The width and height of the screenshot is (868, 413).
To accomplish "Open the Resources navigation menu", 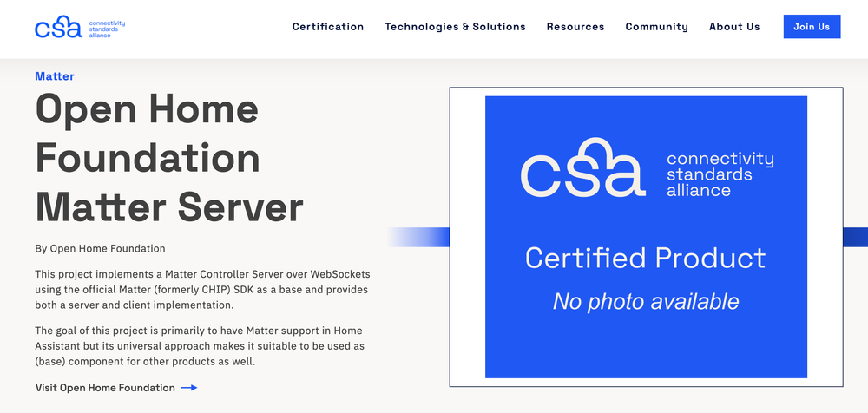I will 575,27.
